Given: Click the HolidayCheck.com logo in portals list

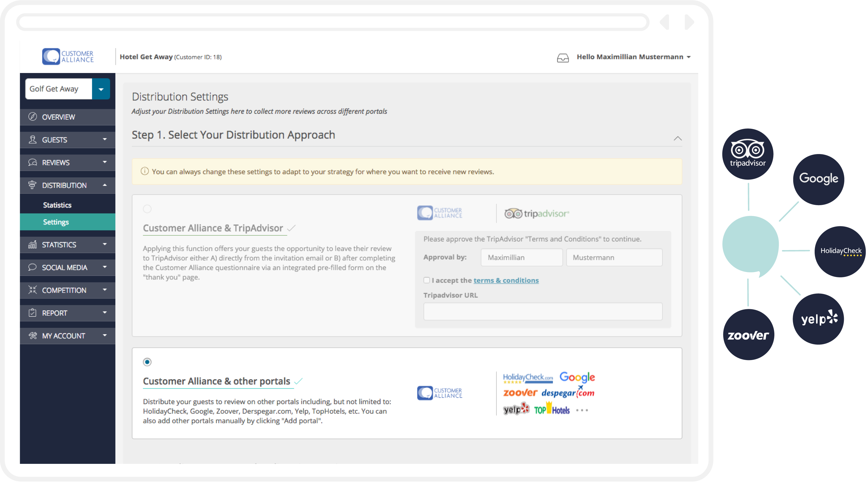Looking at the screenshot, I should (x=528, y=378).
